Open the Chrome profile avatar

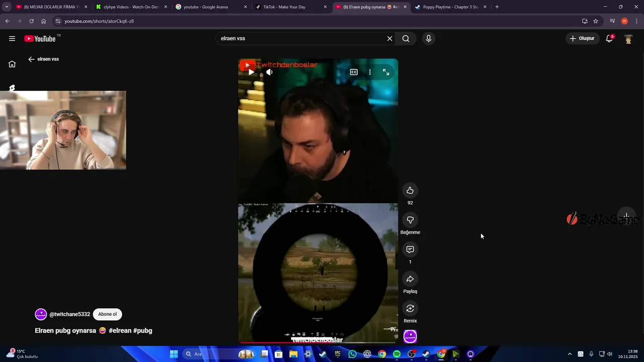(624, 21)
